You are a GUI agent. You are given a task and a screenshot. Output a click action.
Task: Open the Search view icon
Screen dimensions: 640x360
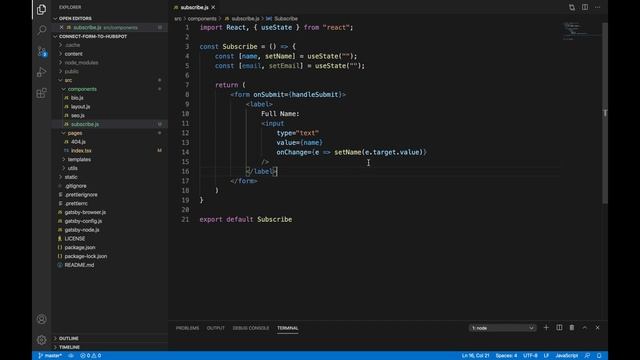click(x=41, y=30)
